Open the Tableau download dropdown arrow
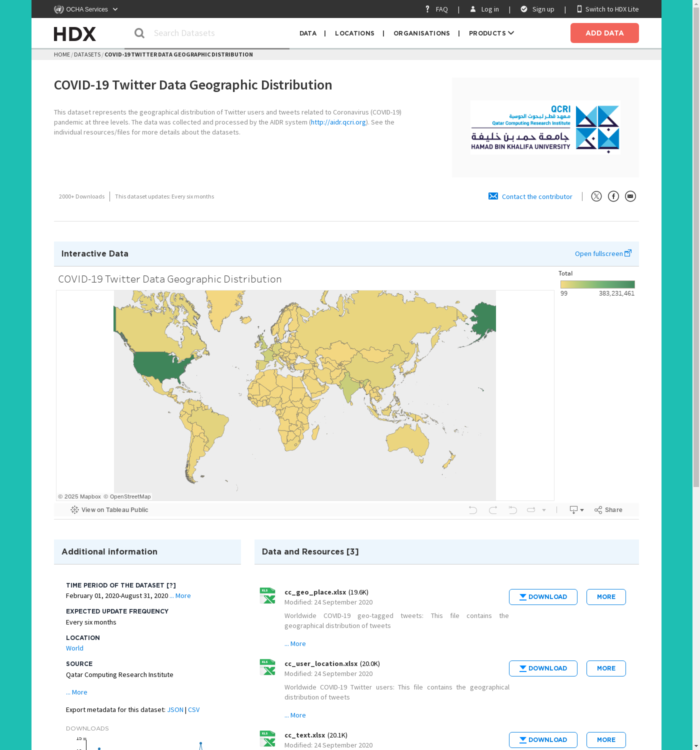The image size is (700, 750). (x=582, y=510)
